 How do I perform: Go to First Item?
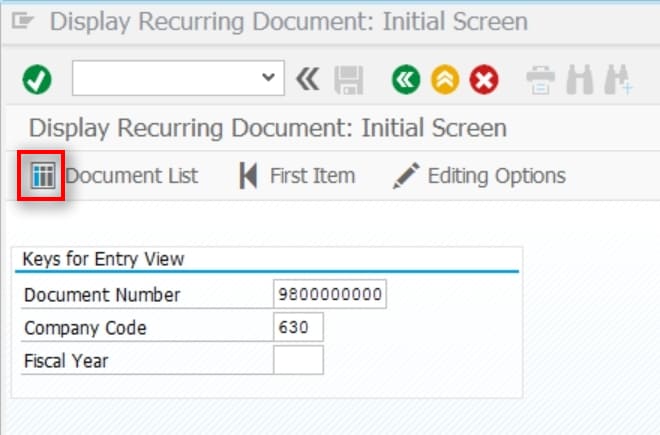297,176
